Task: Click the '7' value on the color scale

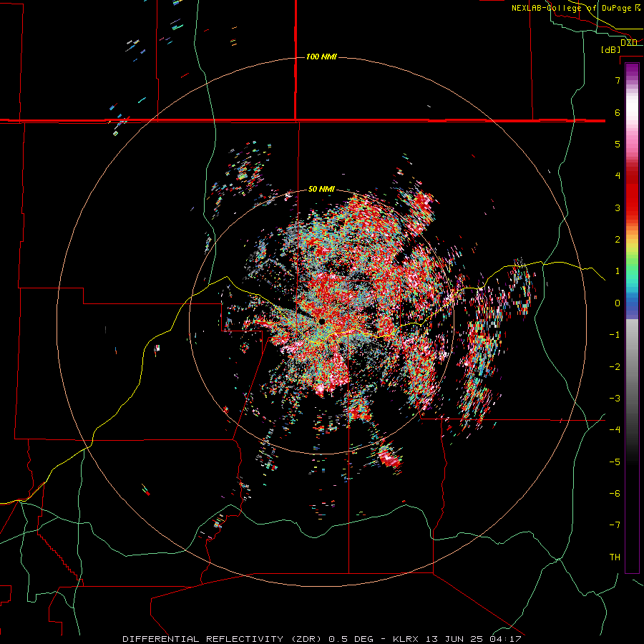Action: tap(618, 80)
